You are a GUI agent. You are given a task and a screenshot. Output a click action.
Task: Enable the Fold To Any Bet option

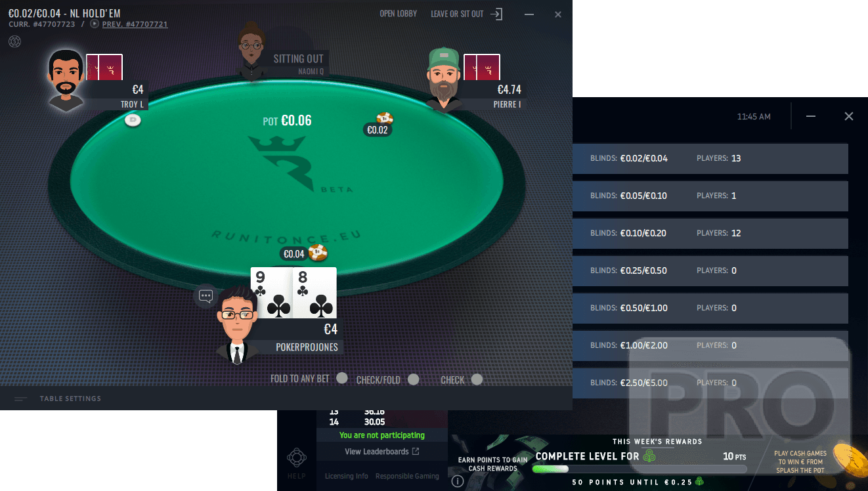pyautogui.click(x=341, y=378)
